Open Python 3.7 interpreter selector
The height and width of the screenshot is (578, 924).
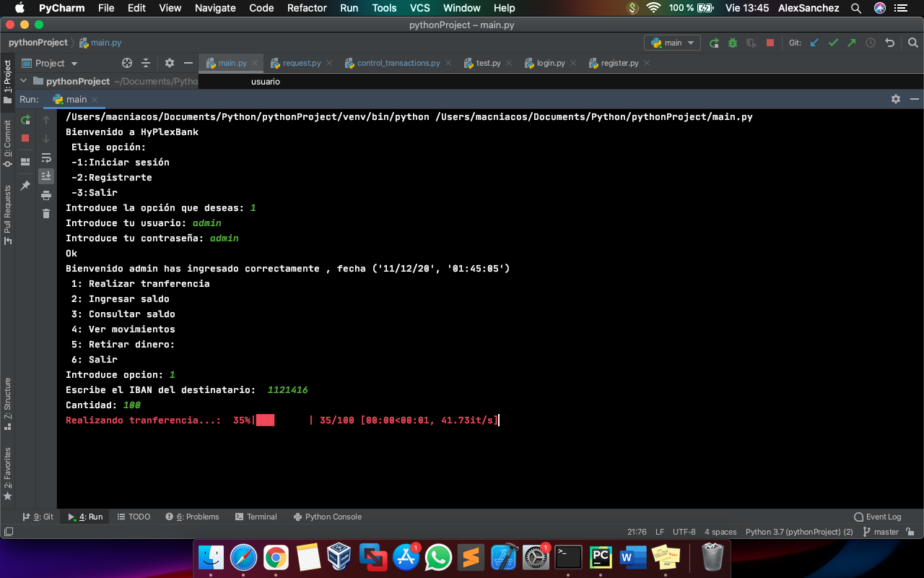click(799, 532)
